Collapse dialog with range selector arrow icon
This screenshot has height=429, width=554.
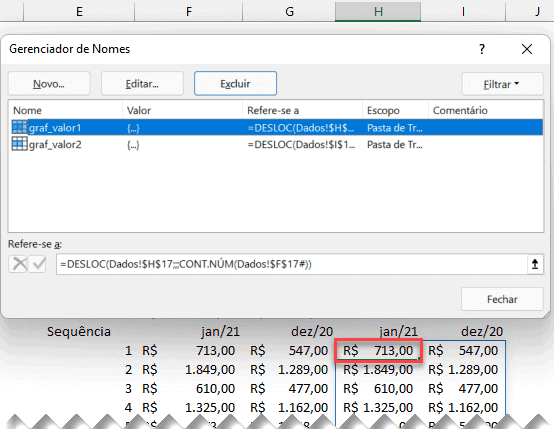tap(535, 264)
